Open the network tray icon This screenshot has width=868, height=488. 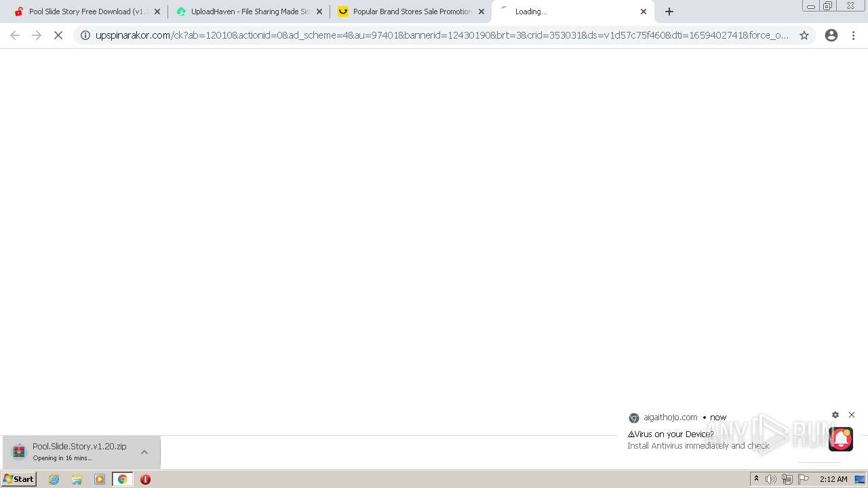coord(787,479)
